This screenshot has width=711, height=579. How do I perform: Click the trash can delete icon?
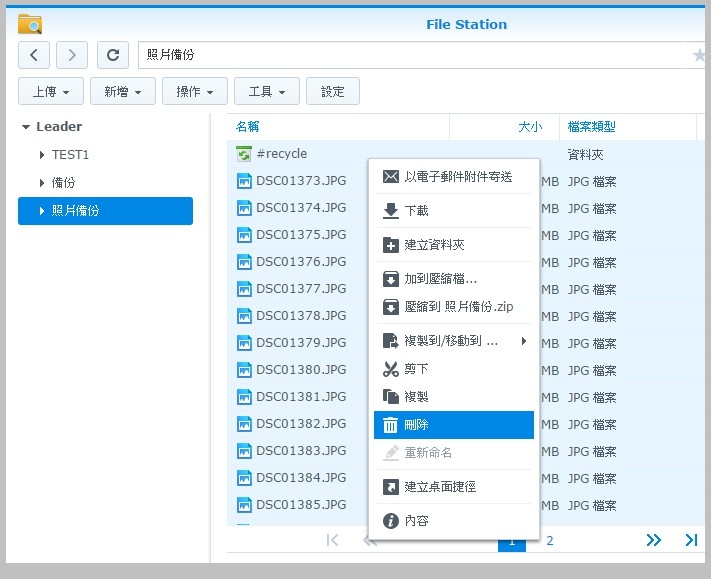[390, 425]
